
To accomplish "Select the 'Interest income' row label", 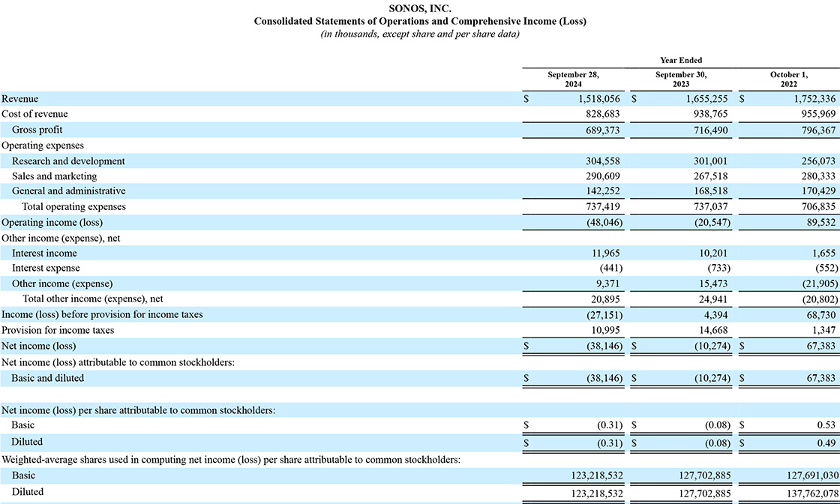I will [x=44, y=253].
